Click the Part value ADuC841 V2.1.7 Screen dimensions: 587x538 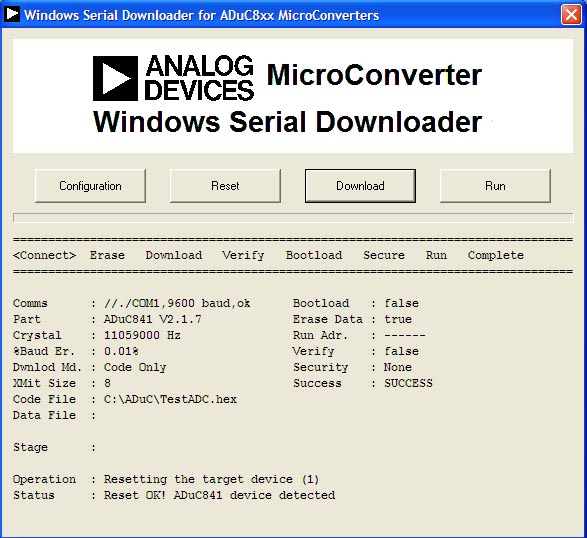[x=152, y=319]
